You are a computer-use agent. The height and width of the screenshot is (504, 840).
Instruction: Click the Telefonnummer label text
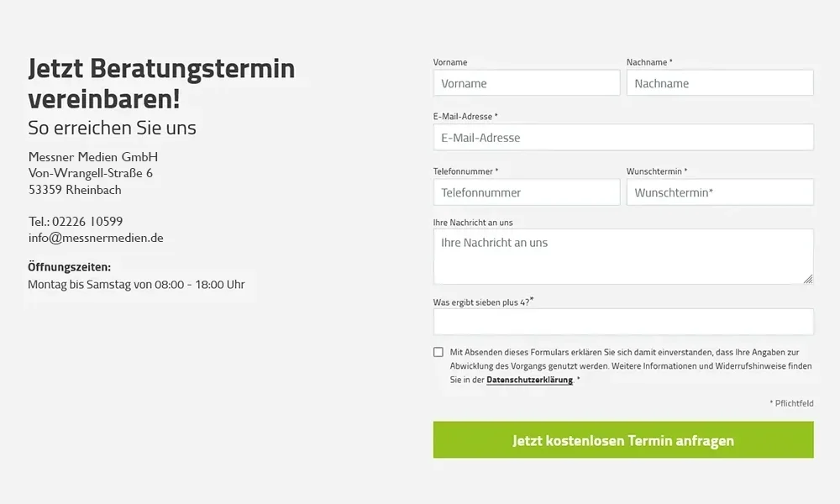coord(464,171)
